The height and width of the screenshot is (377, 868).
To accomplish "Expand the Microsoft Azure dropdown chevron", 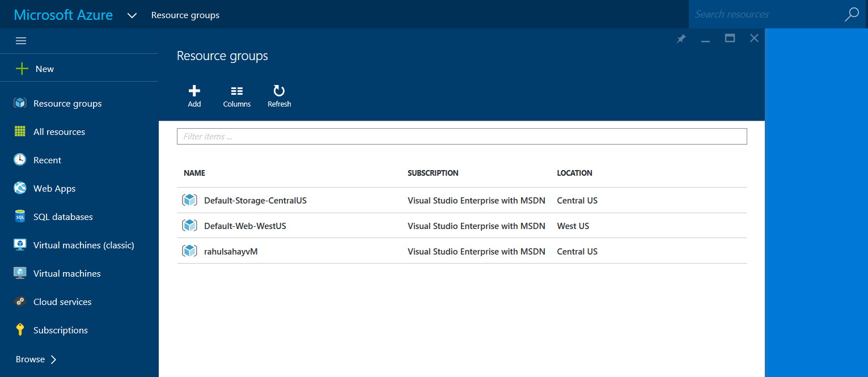I will click(x=132, y=15).
